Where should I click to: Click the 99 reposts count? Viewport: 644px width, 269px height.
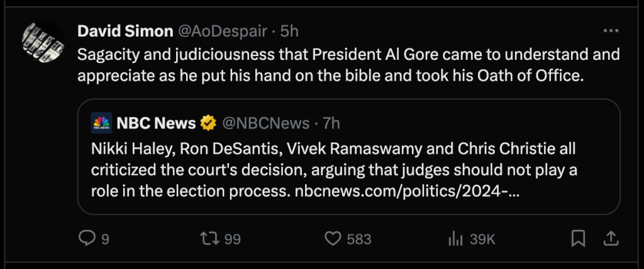coord(233,239)
